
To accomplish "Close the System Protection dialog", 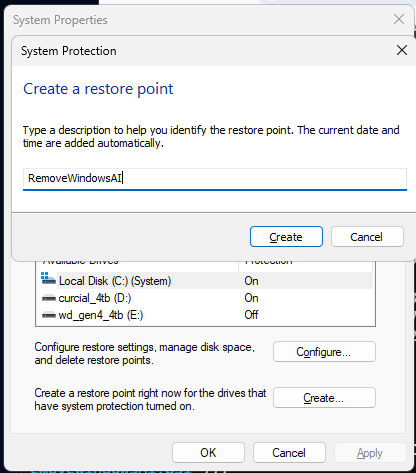I will 402,51.
